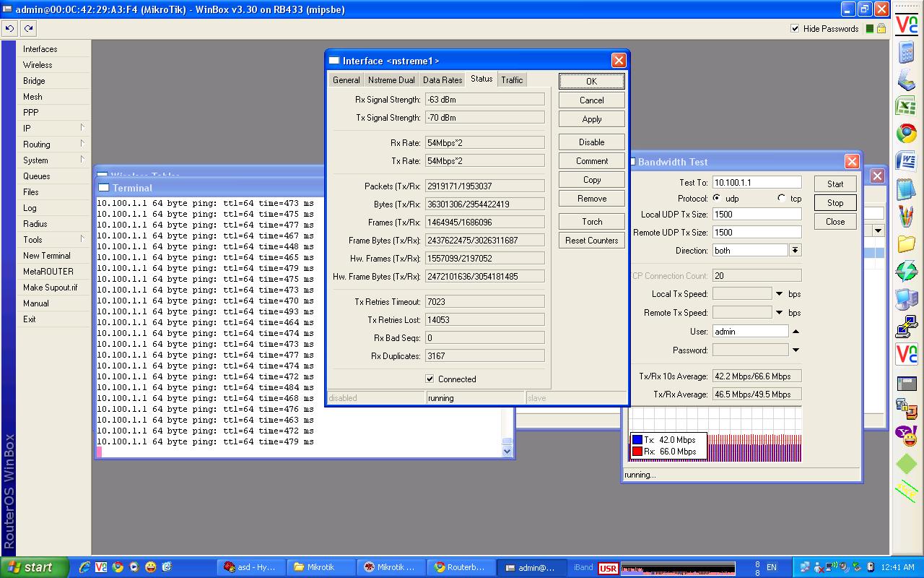Expand the Password field arrow
The image size is (924, 578).
(x=796, y=350)
